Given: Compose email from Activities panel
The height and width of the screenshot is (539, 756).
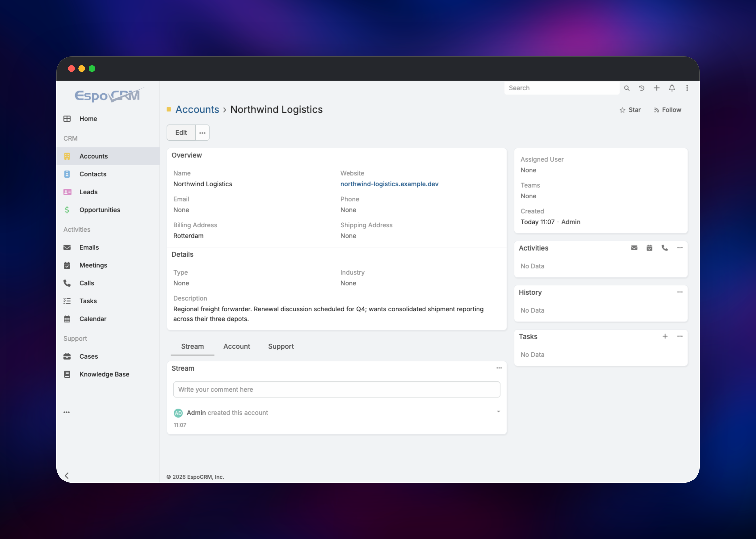Looking at the screenshot, I should point(634,248).
